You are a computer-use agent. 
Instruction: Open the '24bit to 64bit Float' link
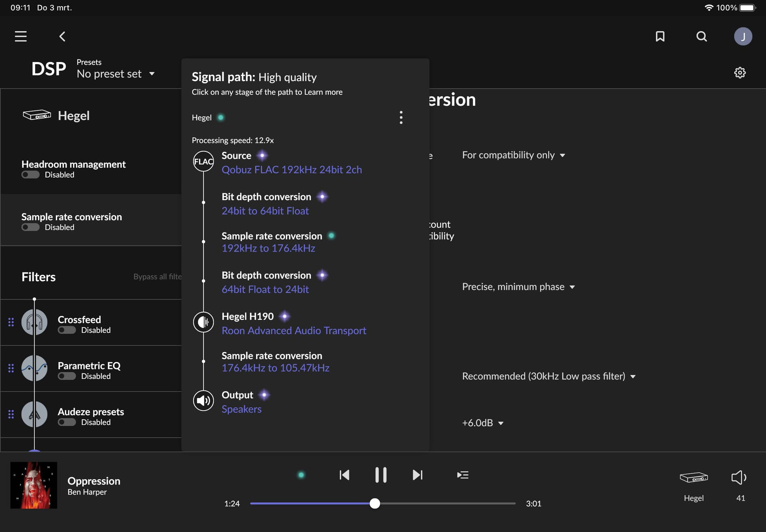pos(265,211)
